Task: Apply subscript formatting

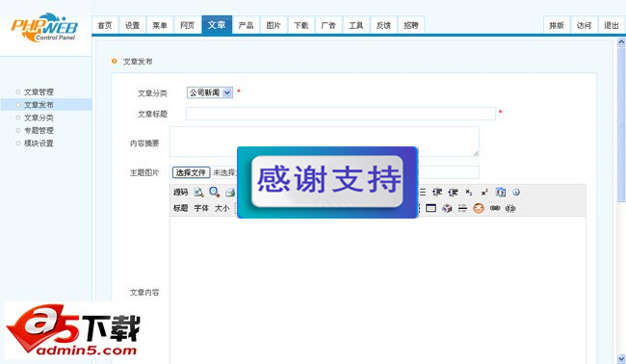Action: coord(469,193)
